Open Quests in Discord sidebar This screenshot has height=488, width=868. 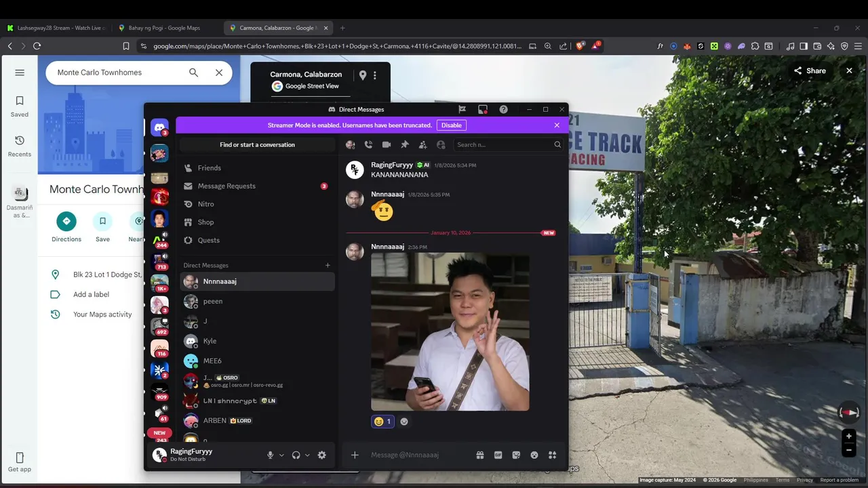[x=257, y=240]
